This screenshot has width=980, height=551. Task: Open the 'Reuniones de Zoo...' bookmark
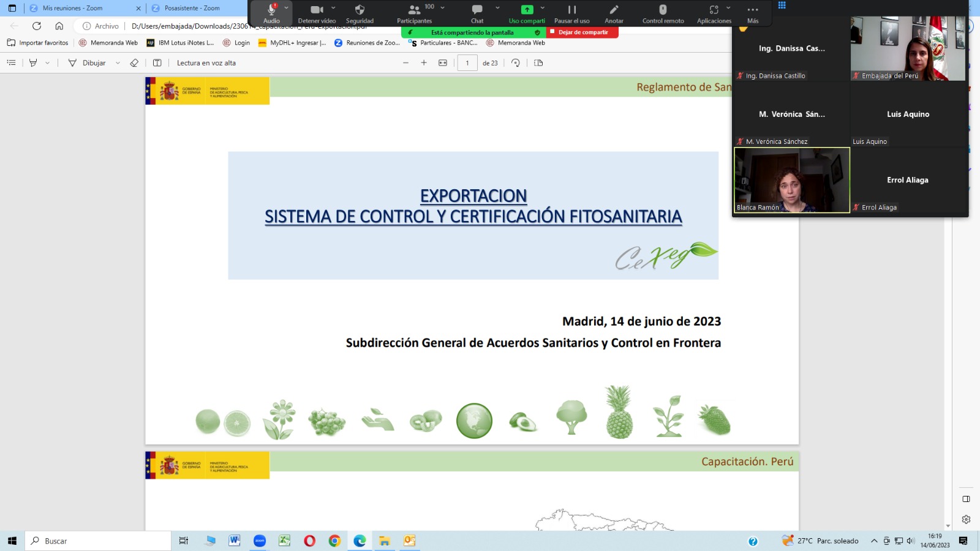click(x=367, y=43)
